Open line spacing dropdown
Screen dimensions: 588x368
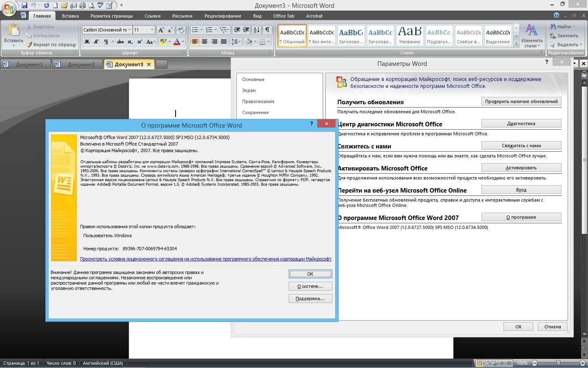click(236, 42)
